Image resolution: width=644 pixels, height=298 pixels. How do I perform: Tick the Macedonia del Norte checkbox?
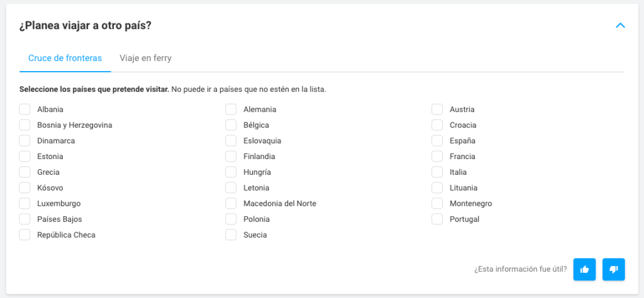coord(231,204)
